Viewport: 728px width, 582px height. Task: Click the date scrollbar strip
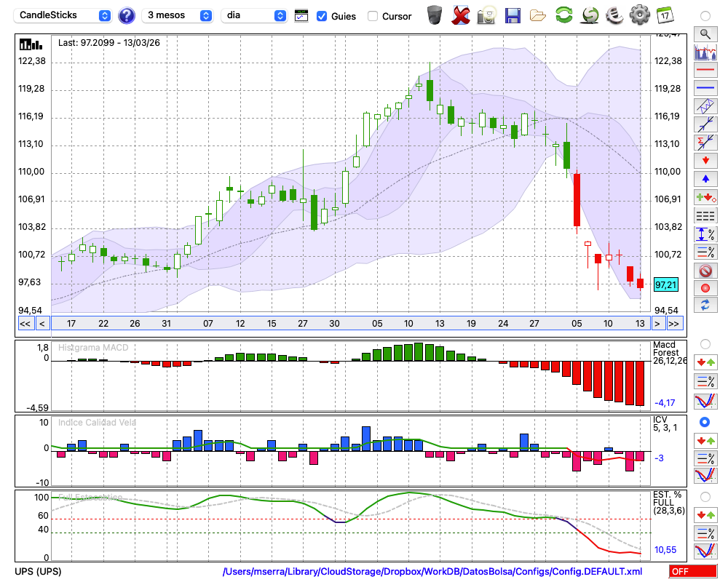(351, 324)
